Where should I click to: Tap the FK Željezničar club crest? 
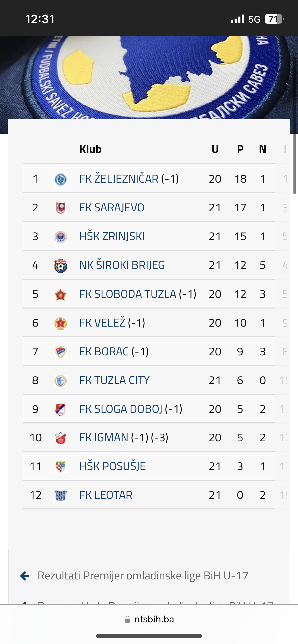click(x=61, y=179)
